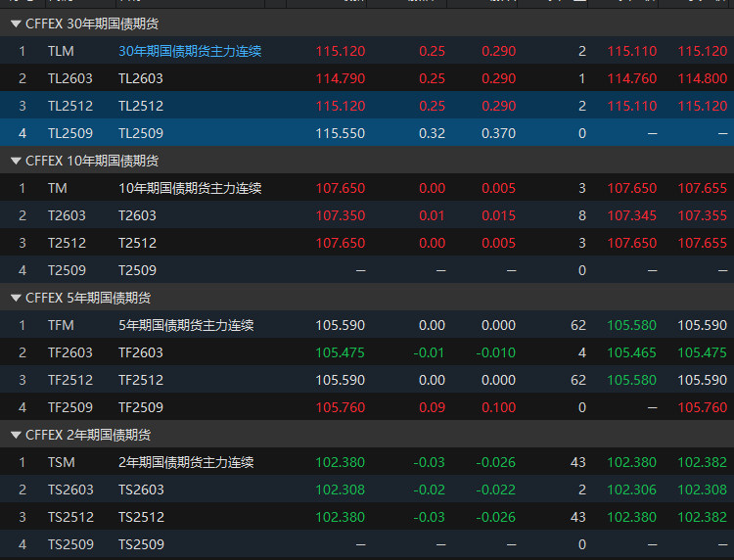
Task: Click the 0.100 change of TF2509
Action: pos(498,407)
